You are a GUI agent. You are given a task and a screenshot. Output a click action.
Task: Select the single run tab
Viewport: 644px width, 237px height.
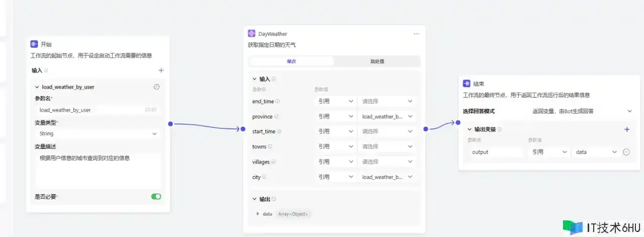click(292, 61)
